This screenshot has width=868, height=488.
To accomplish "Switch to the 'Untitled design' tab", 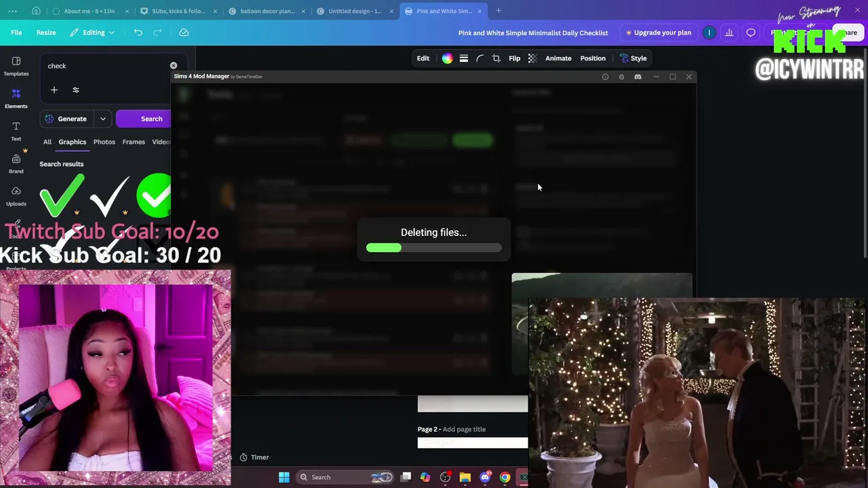I will coord(355,11).
